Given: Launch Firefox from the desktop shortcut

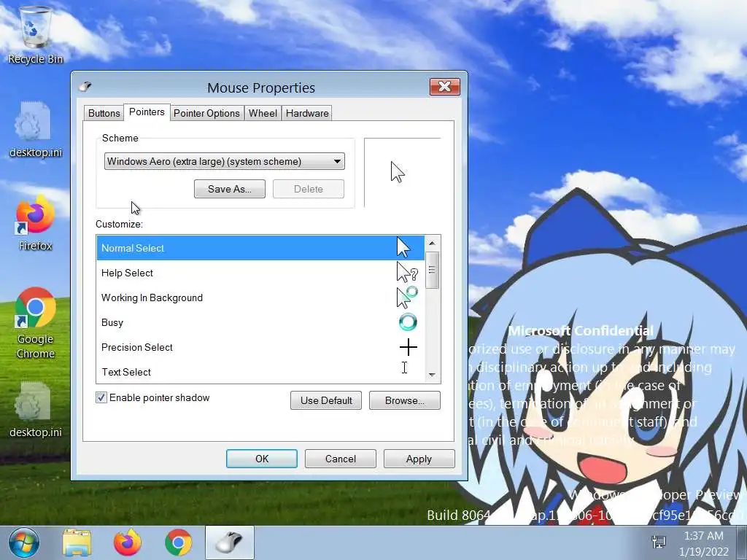Looking at the screenshot, I should click(x=35, y=222).
